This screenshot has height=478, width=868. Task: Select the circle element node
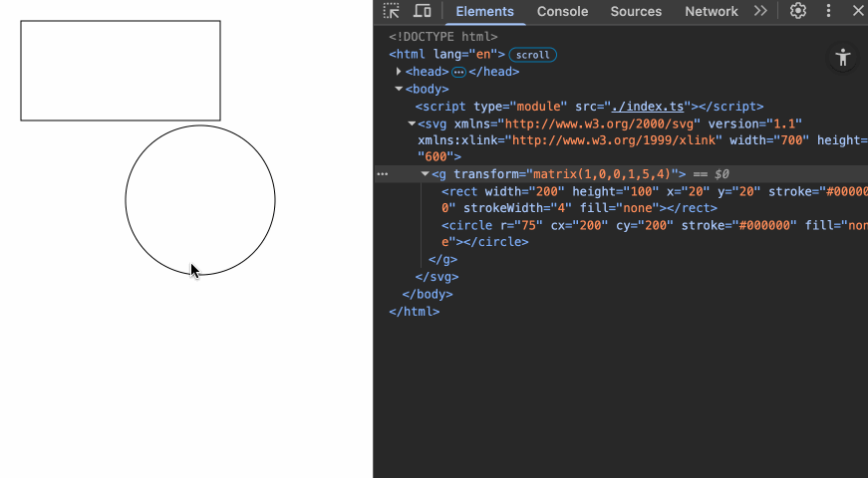(655, 233)
